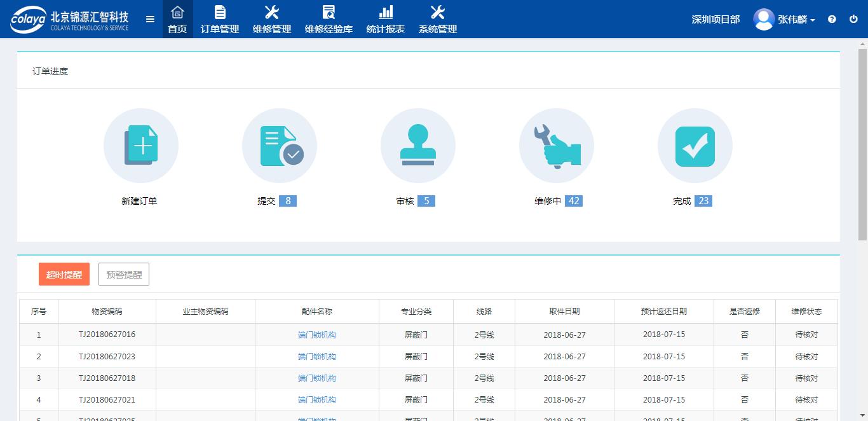Open 端门锁机构 link in row 1
This screenshot has height=421, width=868.
click(317, 335)
